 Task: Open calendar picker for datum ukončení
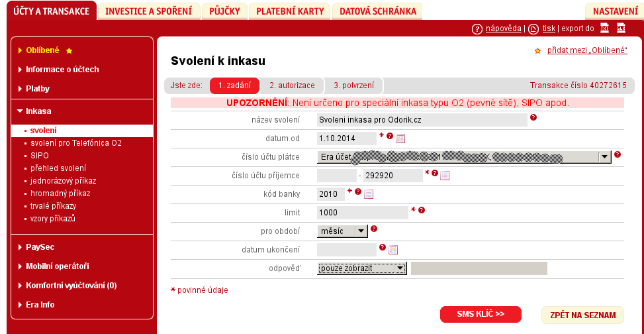[393, 250]
